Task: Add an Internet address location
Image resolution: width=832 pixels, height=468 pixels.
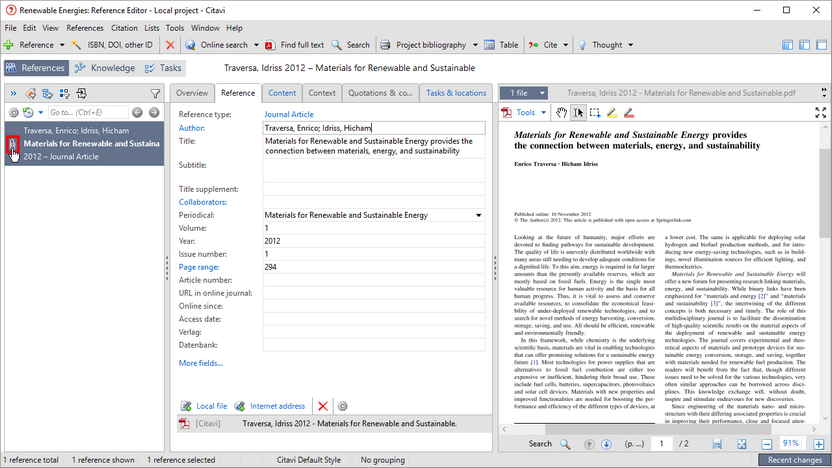Action: click(270, 406)
